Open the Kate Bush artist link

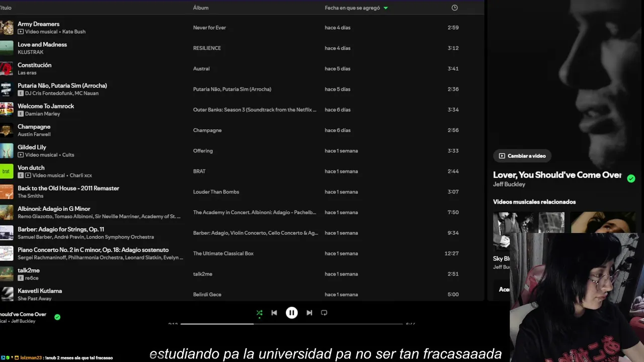tap(74, 32)
